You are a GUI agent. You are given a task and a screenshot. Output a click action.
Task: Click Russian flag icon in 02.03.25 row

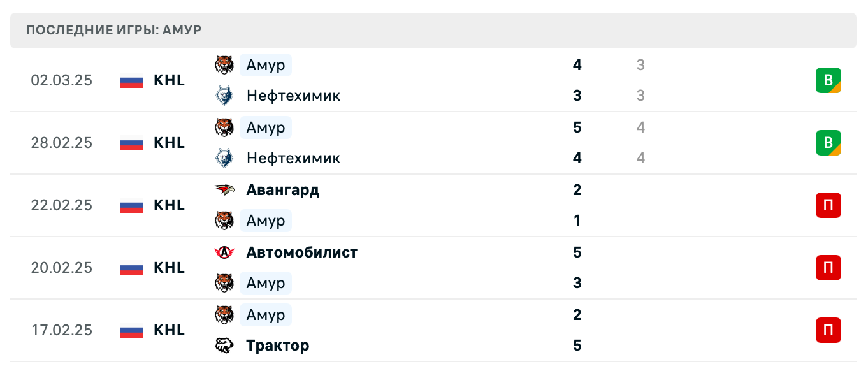point(131,81)
